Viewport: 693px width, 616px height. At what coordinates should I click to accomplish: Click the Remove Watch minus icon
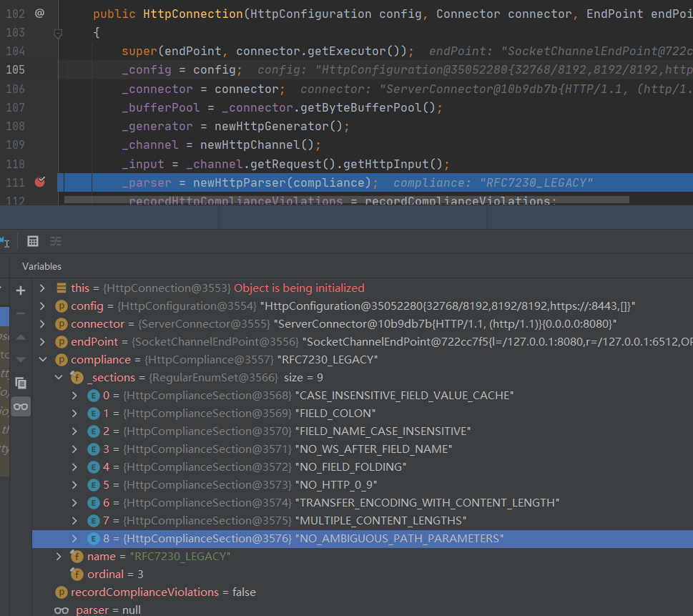[x=21, y=313]
